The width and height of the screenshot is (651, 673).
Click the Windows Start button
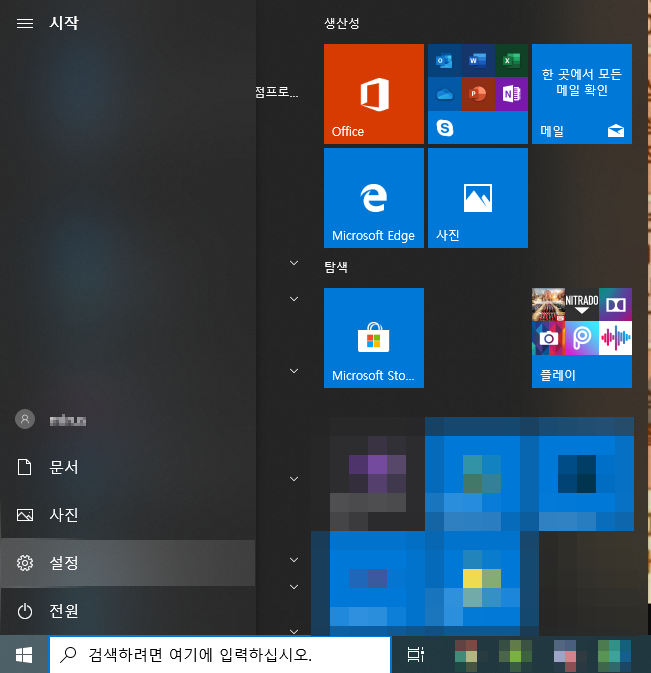point(24,655)
